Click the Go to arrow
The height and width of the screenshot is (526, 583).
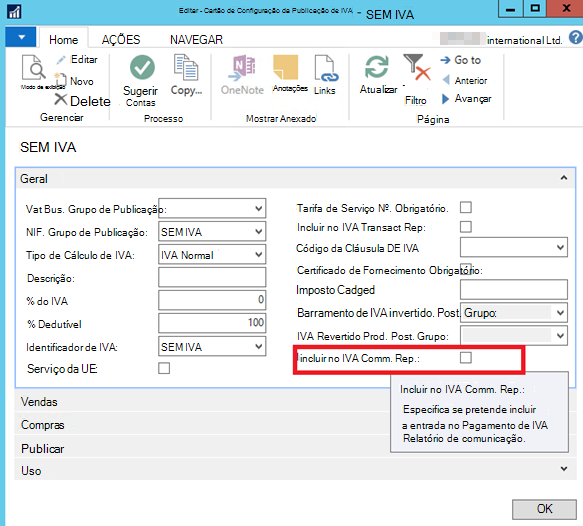tap(445, 60)
